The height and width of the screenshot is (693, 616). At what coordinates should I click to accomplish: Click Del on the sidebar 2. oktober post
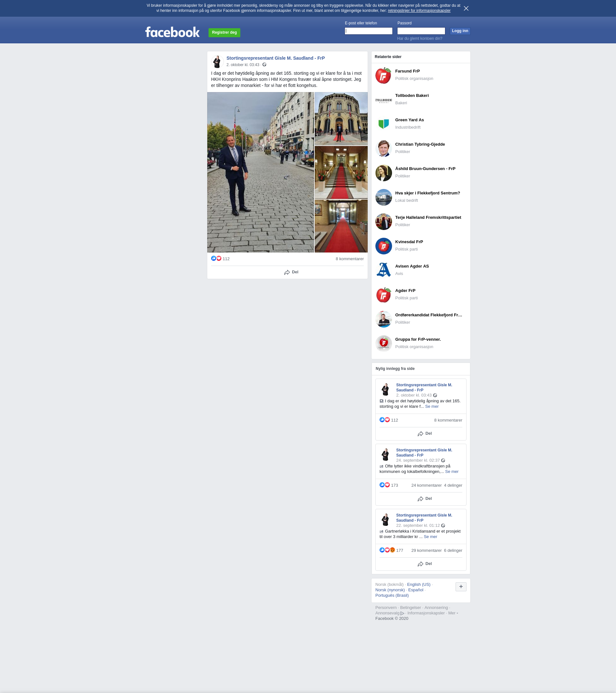424,434
